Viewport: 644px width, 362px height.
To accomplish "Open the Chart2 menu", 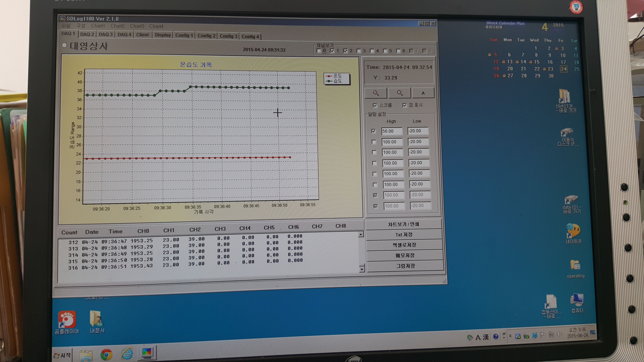I will tap(117, 26).
